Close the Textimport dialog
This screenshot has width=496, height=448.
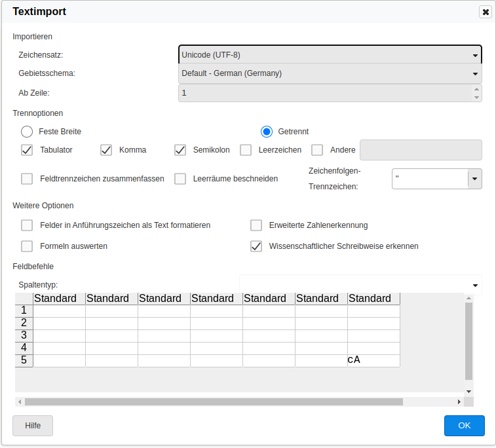point(485,12)
